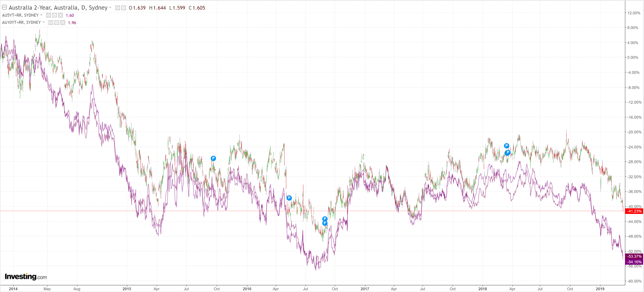Expand AU10YT=RR series dropdown arrow

(x=44, y=22)
